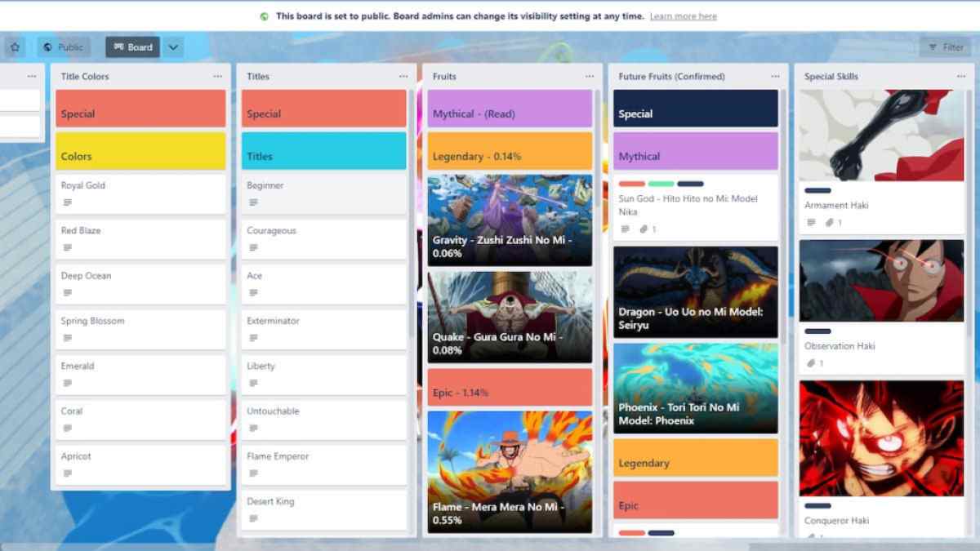Screen dimensions: 980x551
Task: Click description icon on Coral card
Action: 68,429
